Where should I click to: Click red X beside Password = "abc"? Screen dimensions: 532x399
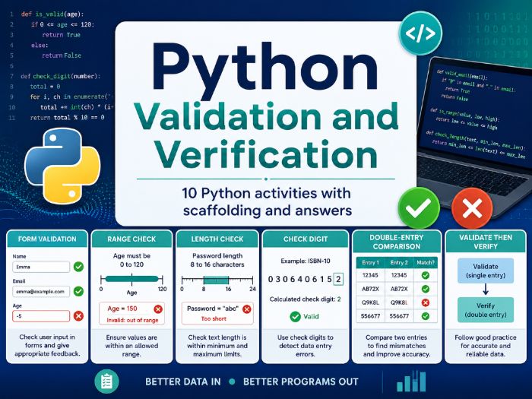point(247,309)
